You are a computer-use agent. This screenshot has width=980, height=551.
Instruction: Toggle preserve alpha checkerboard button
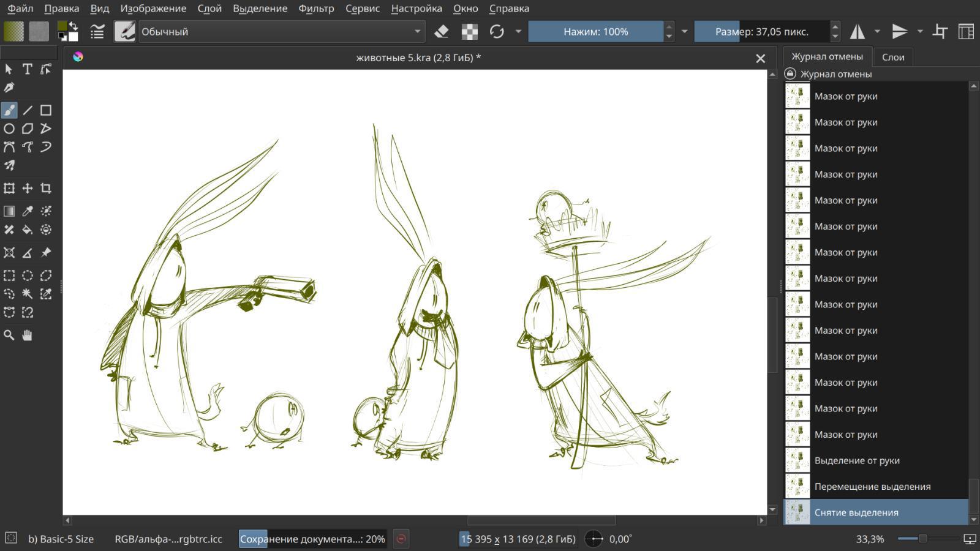469,31
